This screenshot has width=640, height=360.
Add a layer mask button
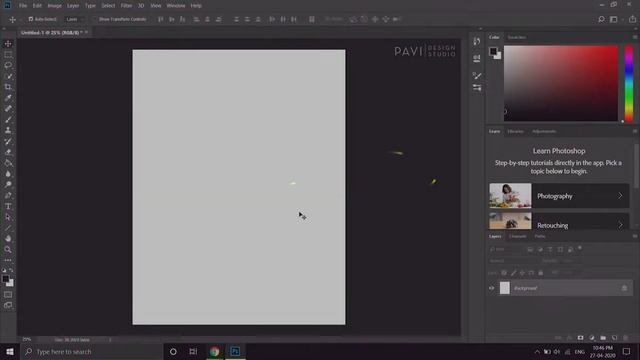tap(580, 338)
